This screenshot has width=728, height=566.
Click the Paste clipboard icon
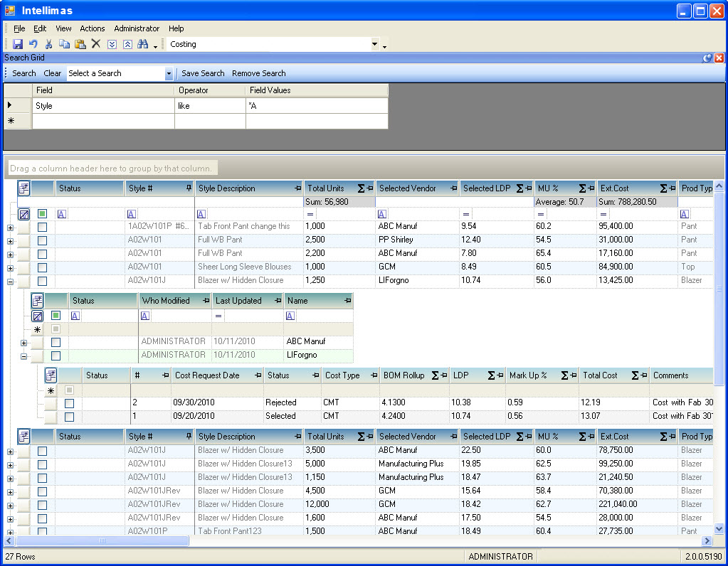80,44
